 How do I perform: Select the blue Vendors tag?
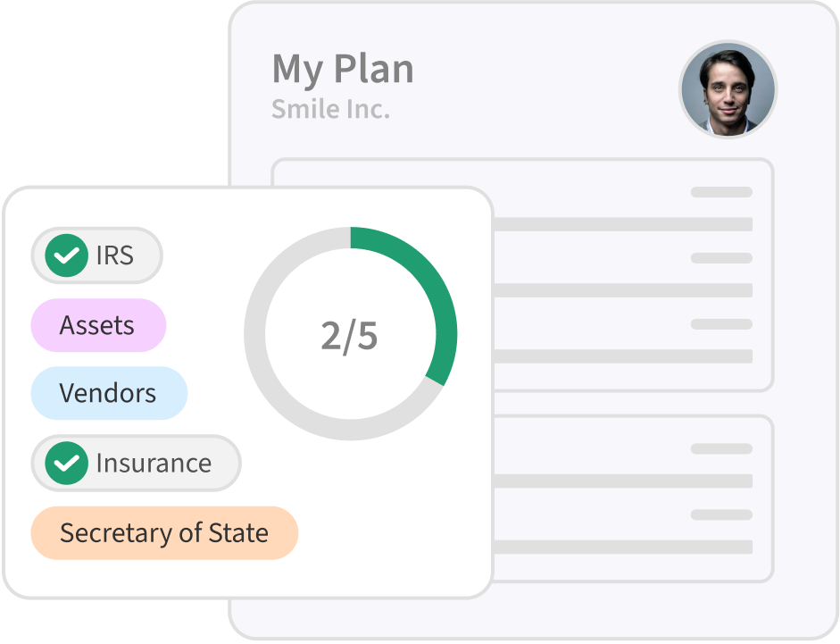pos(109,393)
